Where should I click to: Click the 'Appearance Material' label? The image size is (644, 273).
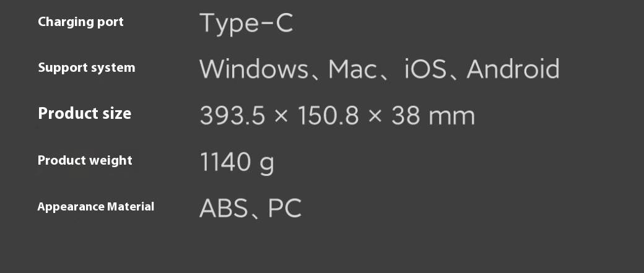pyautogui.click(x=96, y=207)
